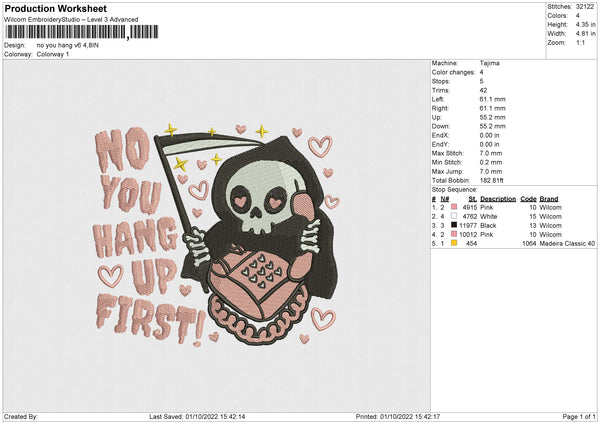
Task: Click stitch count '454' in stop row 5
Action: (471, 243)
